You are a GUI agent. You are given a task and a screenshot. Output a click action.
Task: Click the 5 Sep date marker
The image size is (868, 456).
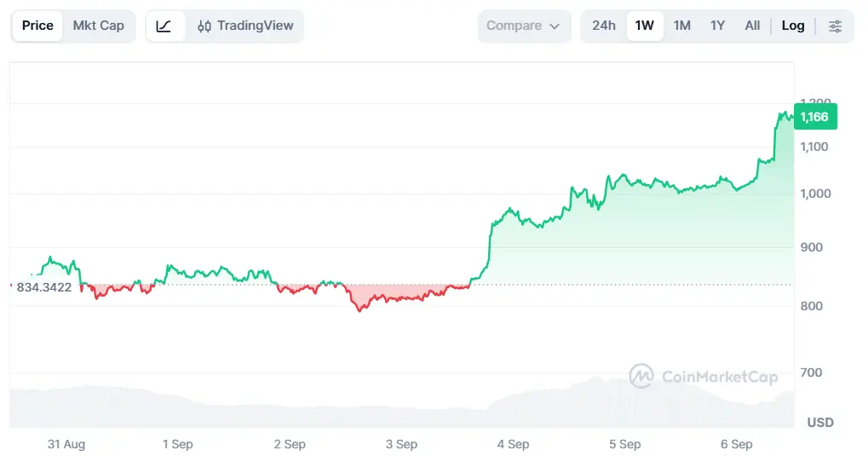pos(625,444)
